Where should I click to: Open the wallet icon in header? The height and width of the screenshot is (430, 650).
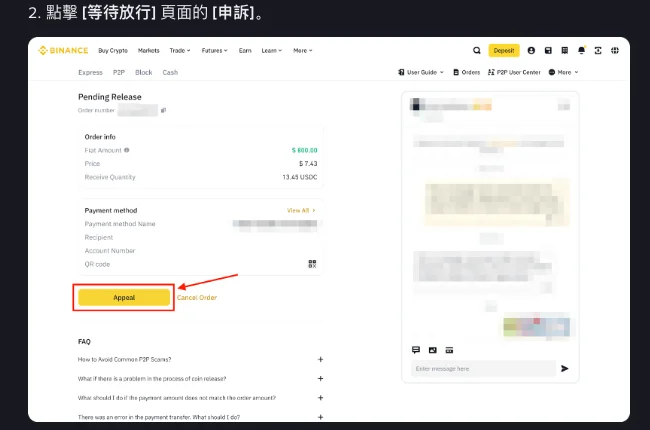(548, 51)
